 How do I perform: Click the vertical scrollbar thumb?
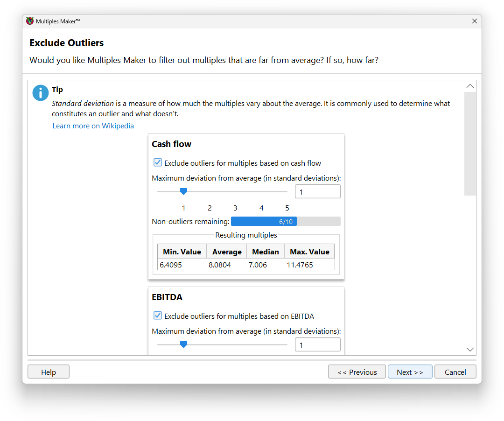pos(470,142)
